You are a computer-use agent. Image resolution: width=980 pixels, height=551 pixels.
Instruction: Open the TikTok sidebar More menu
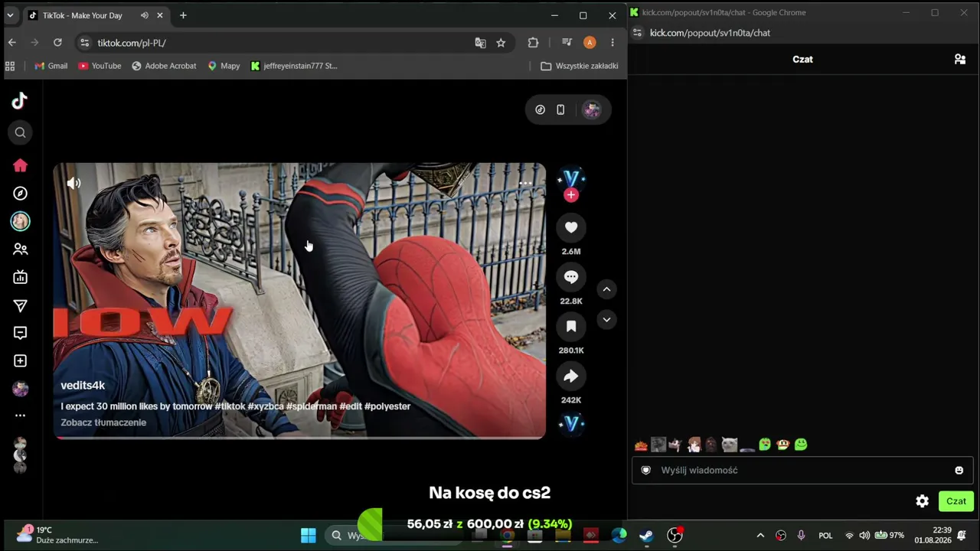[x=21, y=416]
